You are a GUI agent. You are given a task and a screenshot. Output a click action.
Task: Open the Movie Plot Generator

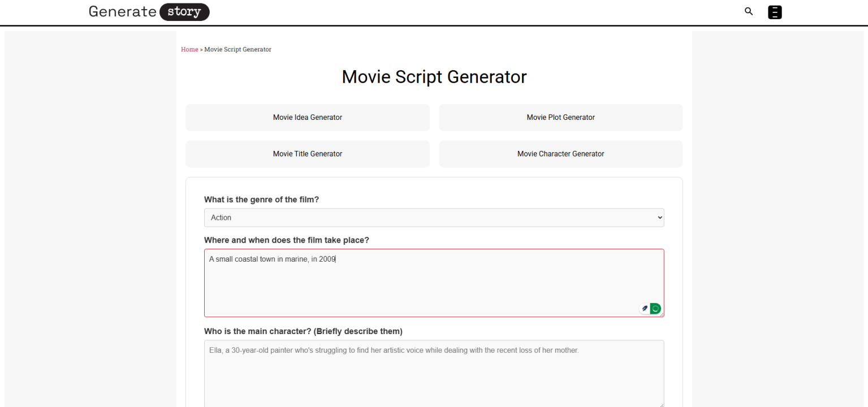point(560,117)
